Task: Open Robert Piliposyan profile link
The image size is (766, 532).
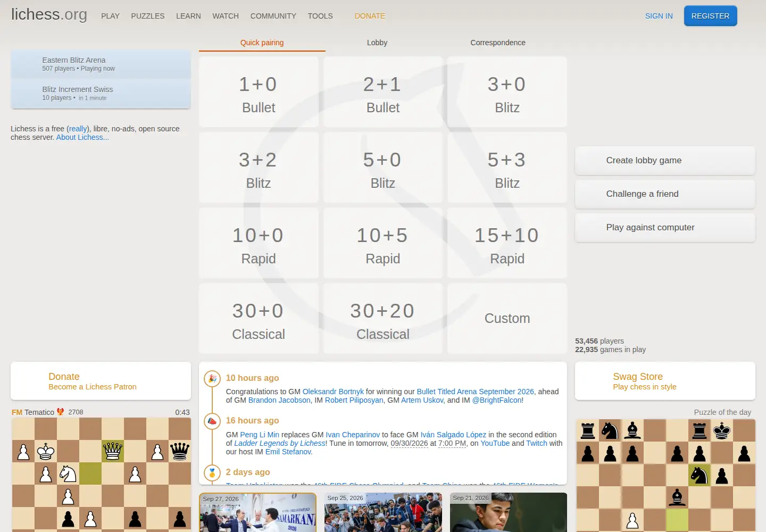Action: tap(354, 400)
